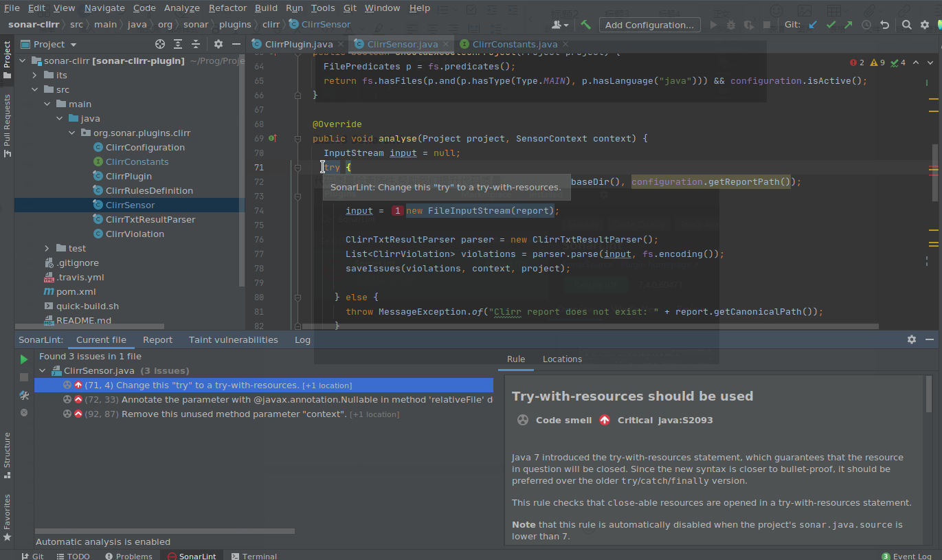Collapse the main folder
The width and height of the screenshot is (942, 560).
[x=47, y=104]
